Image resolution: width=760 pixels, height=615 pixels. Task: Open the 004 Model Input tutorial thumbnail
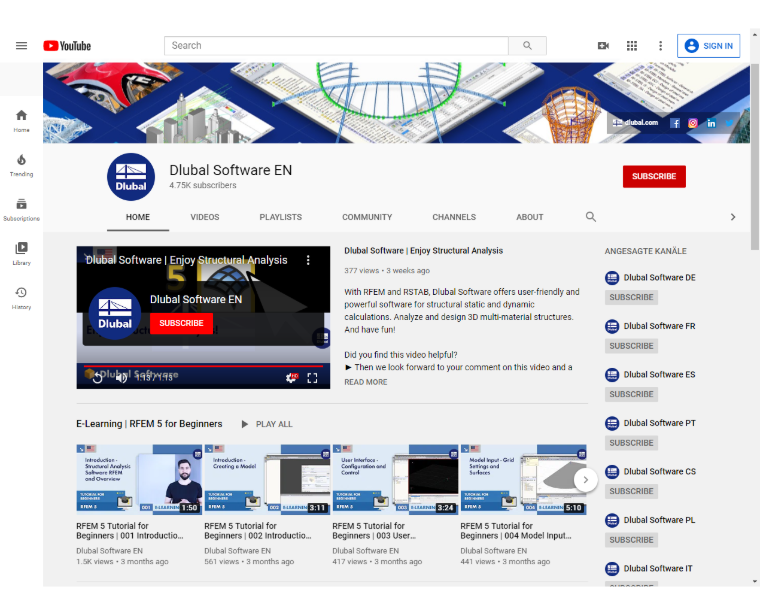[x=523, y=479]
